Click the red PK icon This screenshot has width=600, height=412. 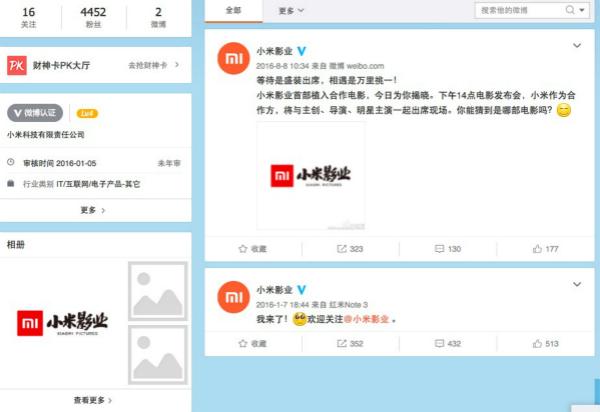pyautogui.click(x=17, y=65)
